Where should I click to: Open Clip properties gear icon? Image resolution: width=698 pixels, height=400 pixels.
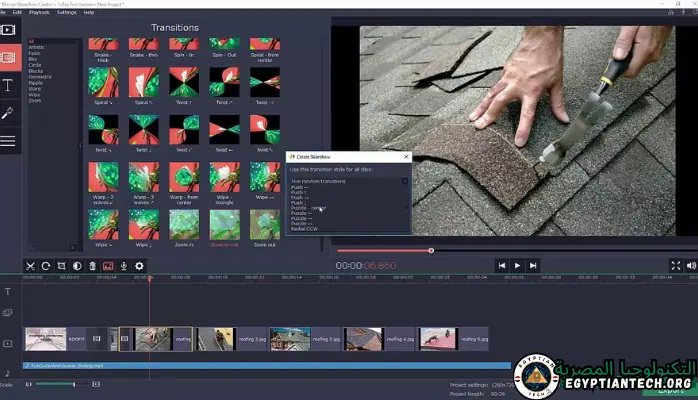tap(140, 266)
